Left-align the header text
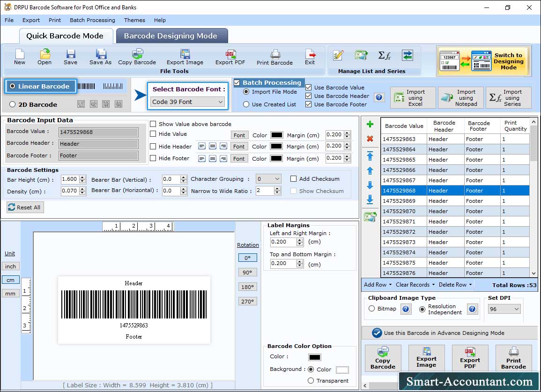The width and height of the screenshot is (541, 392). point(202,146)
